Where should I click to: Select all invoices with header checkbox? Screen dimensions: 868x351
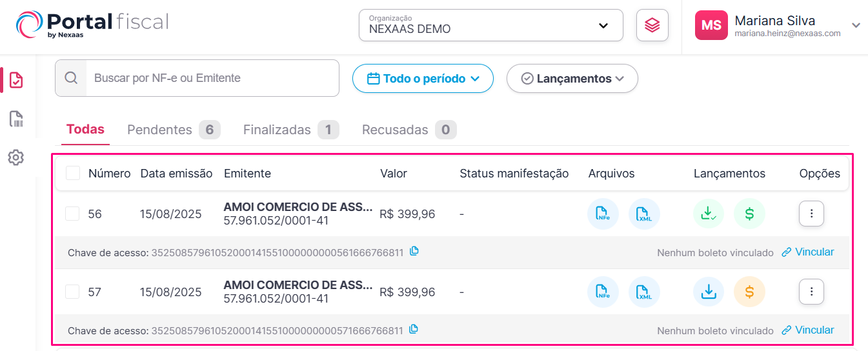tap(73, 173)
